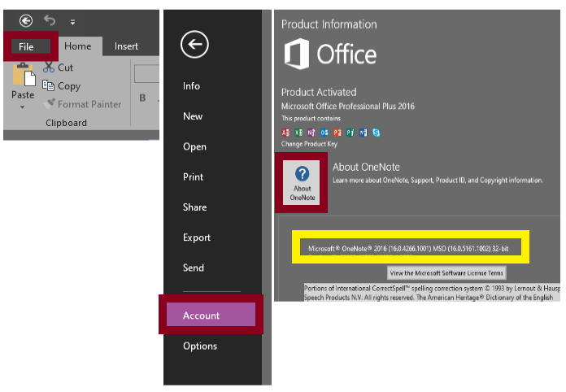Screen dimensions: 566x392
Task: Click the Word app icon
Action: [364, 133]
